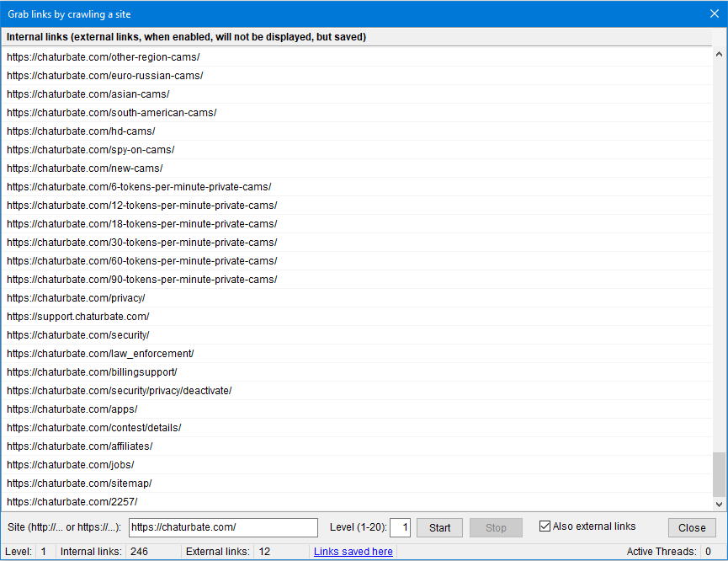Select the /jobs/ link row
Image resolution: width=728 pixels, height=561 pixels.
pyautogui.click(x=357, y=465)
